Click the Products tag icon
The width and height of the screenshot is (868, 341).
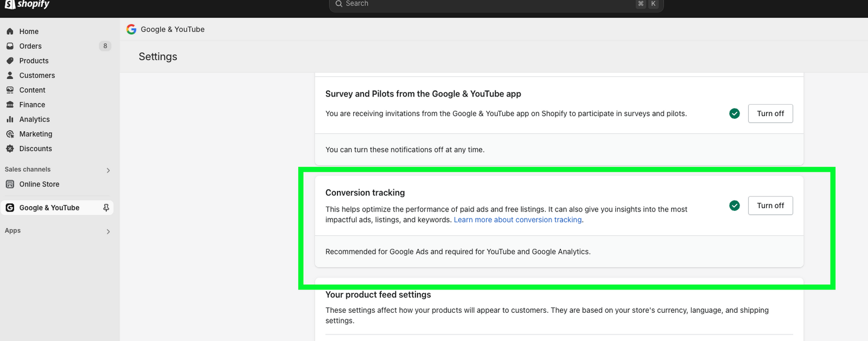pos(10,61)
